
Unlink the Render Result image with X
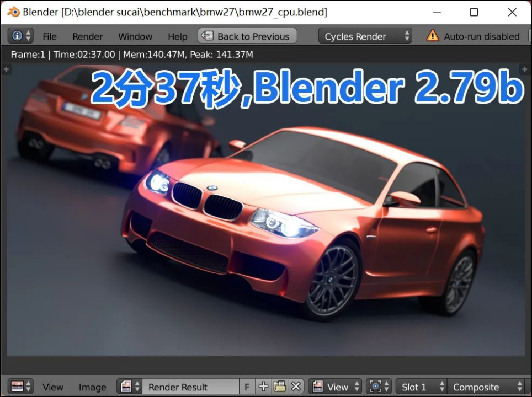tap(296, 387)
